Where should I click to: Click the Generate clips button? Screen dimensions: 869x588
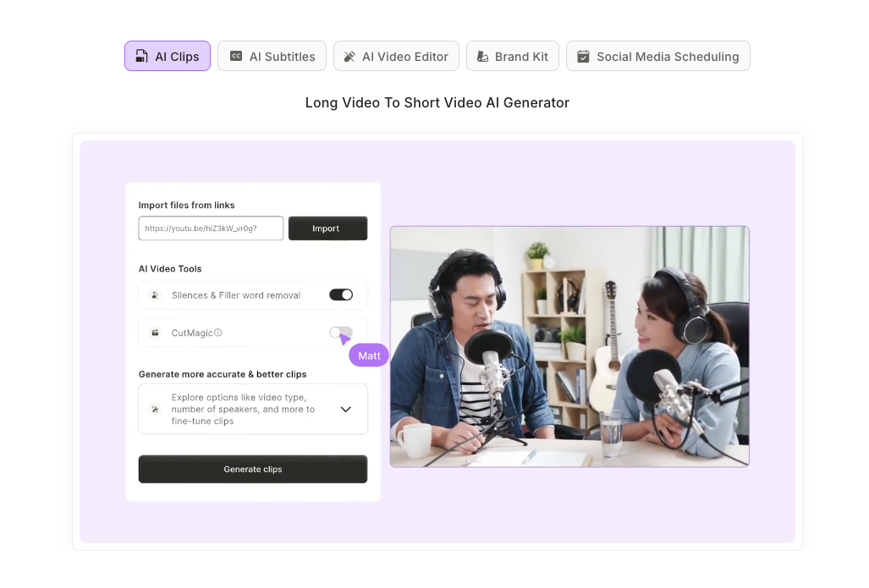(x=253, y=469)
